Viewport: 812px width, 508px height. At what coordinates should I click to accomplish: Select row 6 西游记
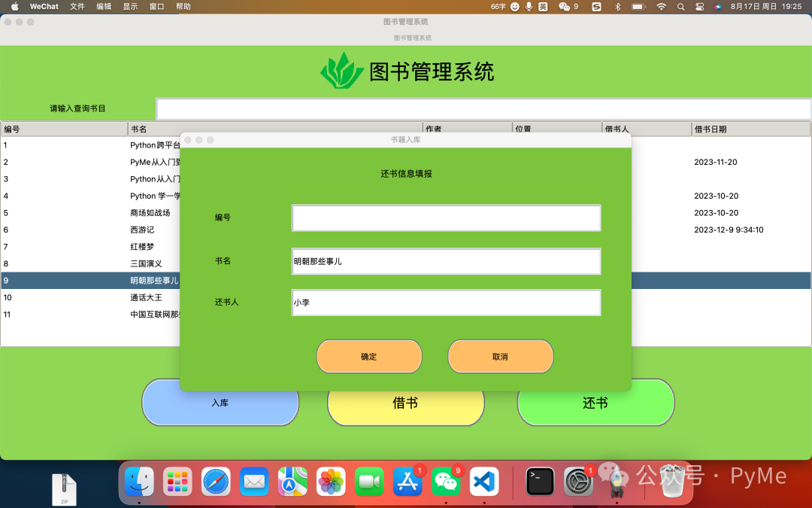point(91,230)
